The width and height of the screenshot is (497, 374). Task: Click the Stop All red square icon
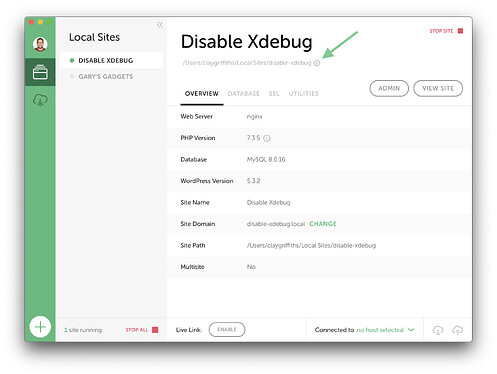coord(155,330)
